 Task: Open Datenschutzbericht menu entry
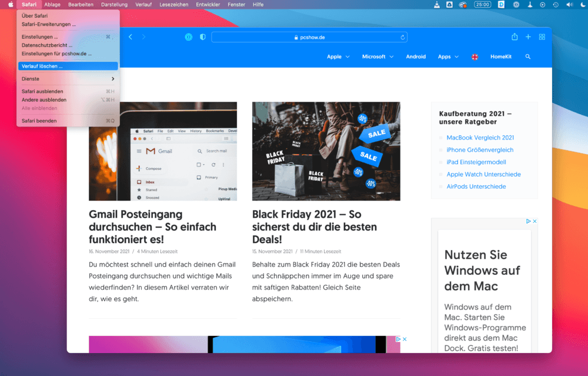tap(68, 45)
